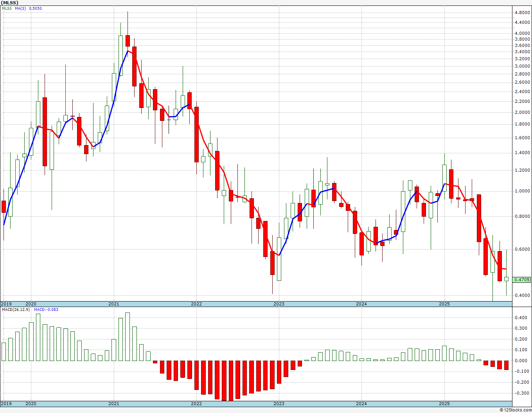532x413 pixels.
Task: Click the 0.4705 current price tag
Action: tap(522, 280)
